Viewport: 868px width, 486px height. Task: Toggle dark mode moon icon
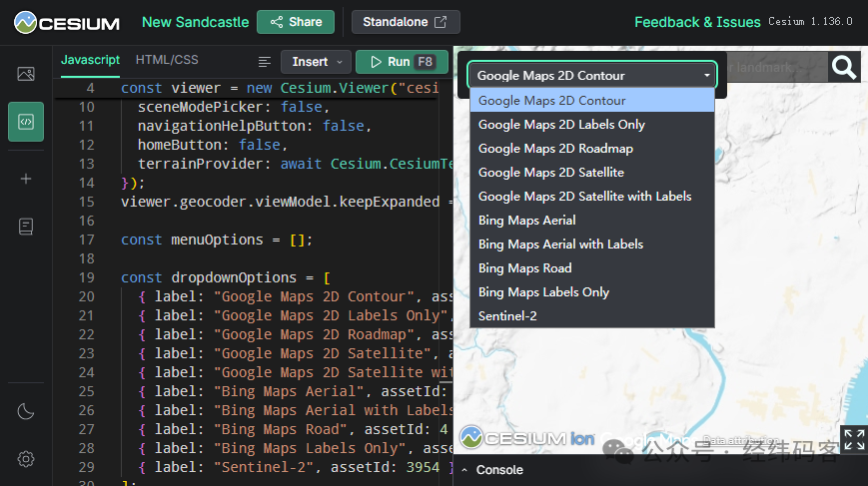tap(26, 411)
